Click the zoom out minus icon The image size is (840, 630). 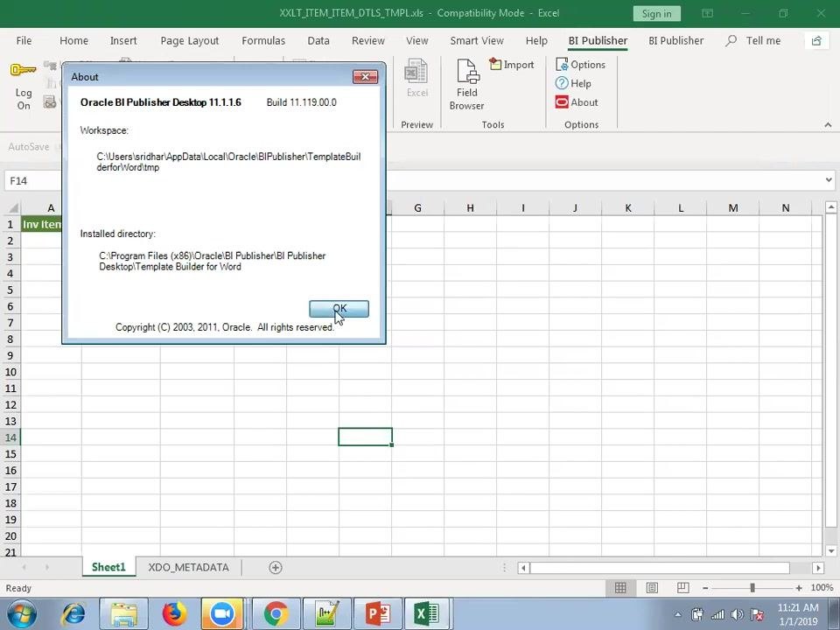point(705,588)
